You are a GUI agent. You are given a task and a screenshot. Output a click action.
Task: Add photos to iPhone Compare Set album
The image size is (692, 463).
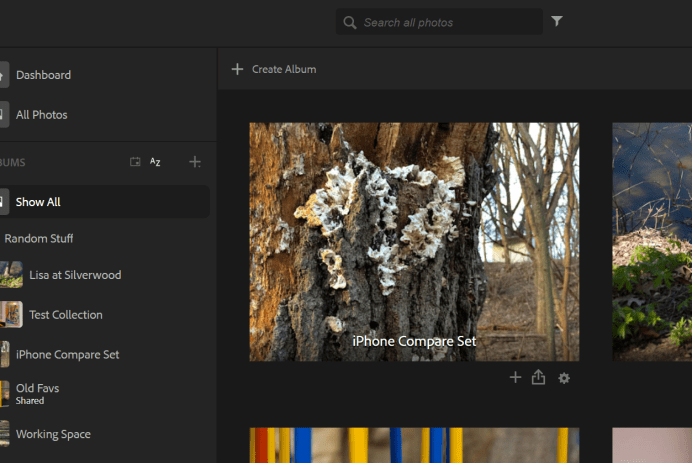pyautogui.click(x=515, y=377)
